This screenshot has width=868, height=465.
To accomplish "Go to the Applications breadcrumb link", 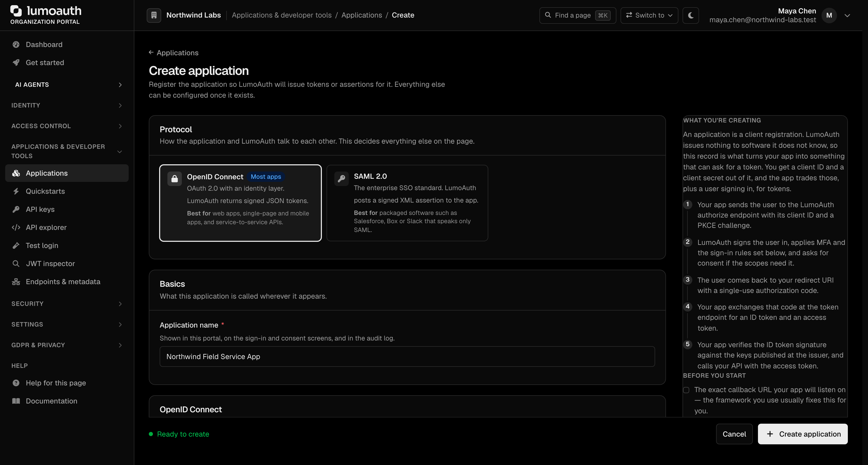I will point(362,15).
